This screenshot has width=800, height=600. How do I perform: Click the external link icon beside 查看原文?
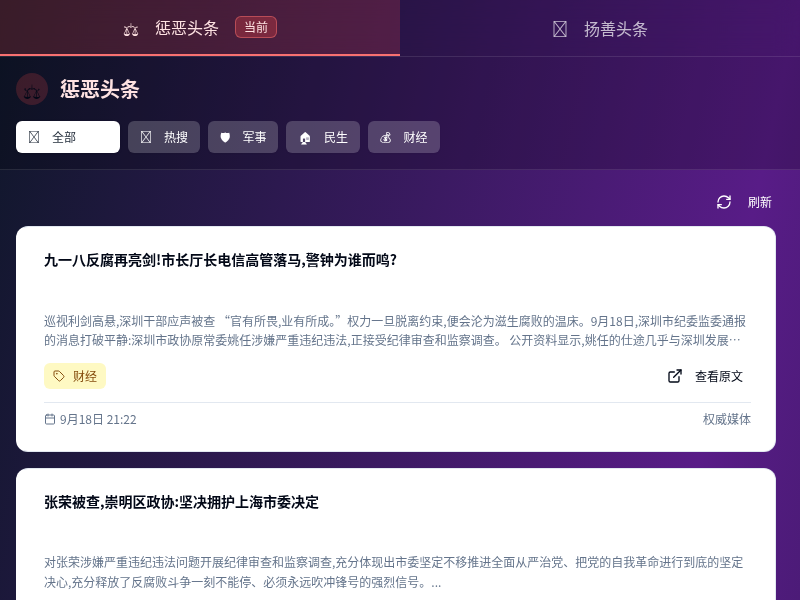pos(675,376)
